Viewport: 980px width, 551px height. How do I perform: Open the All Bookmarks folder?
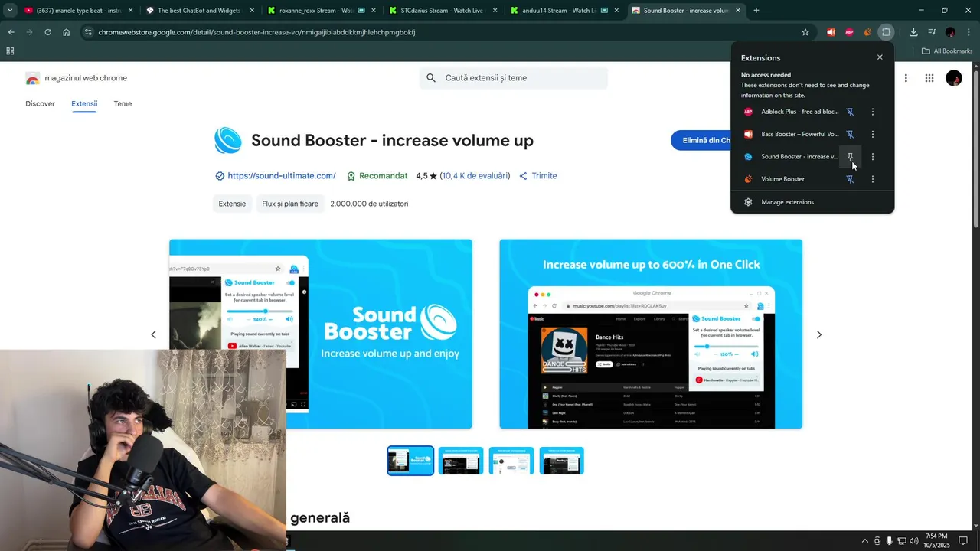pos(947,51)
